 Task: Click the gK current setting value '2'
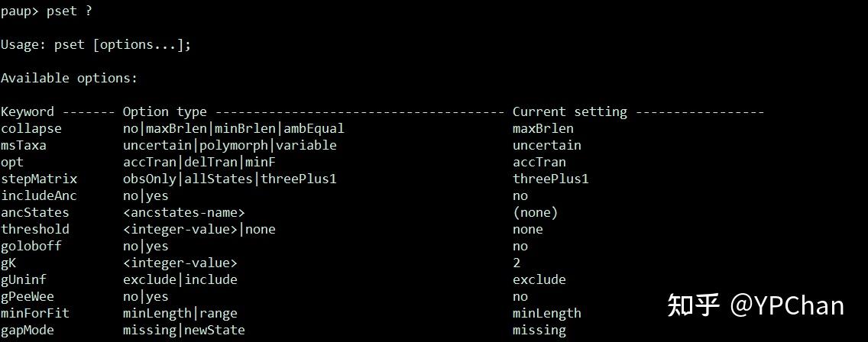pos(517,263)
